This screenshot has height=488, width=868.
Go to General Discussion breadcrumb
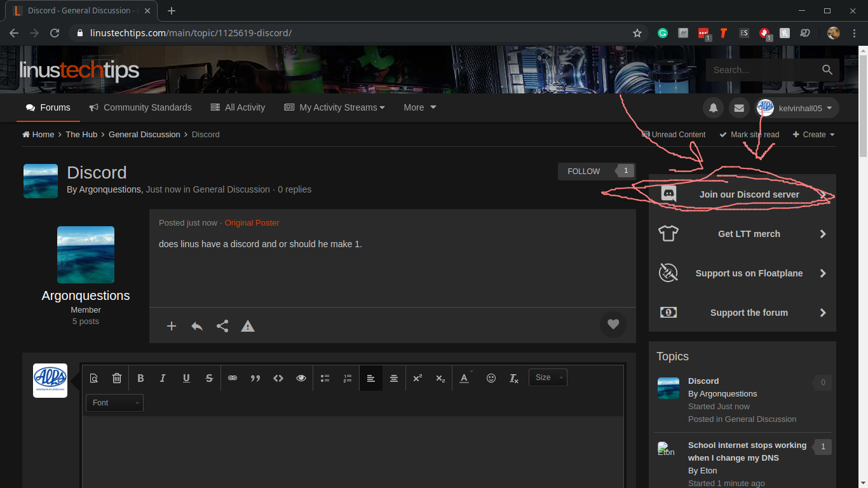tap(144, 134)
